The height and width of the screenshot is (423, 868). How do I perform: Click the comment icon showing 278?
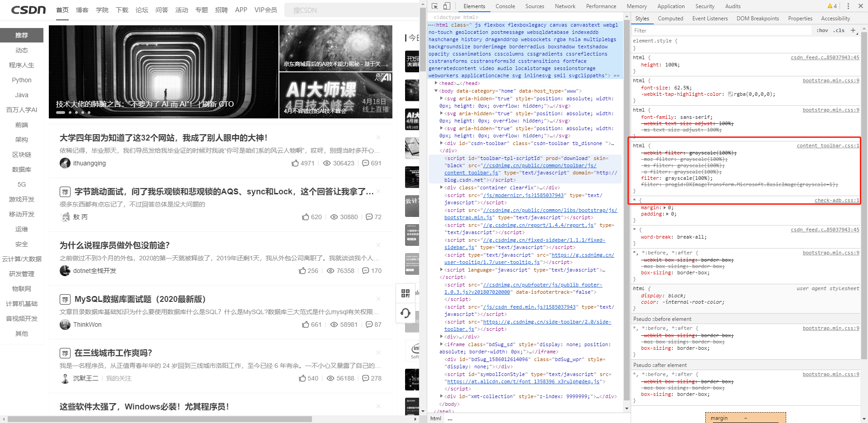point(366,378)
